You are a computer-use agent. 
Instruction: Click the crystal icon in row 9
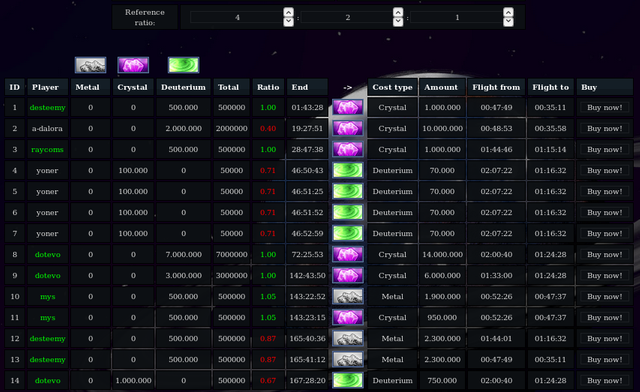pyautogui.click(x=347, y=276)
